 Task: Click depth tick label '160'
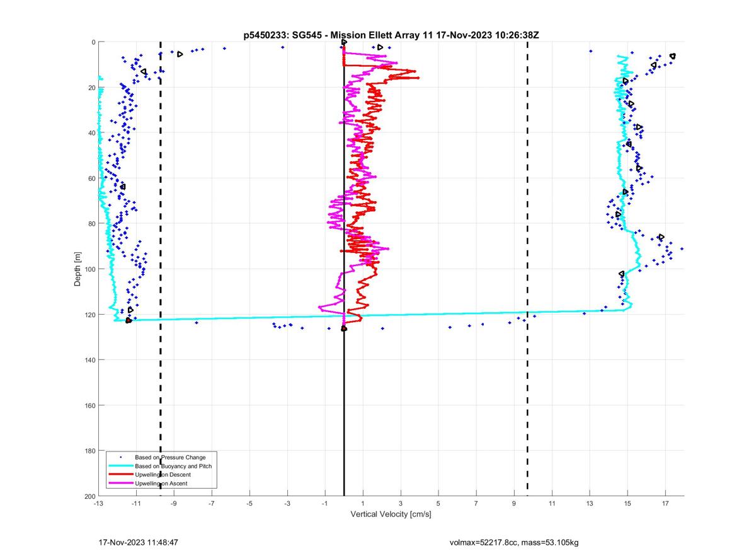[x=89, y=405]
